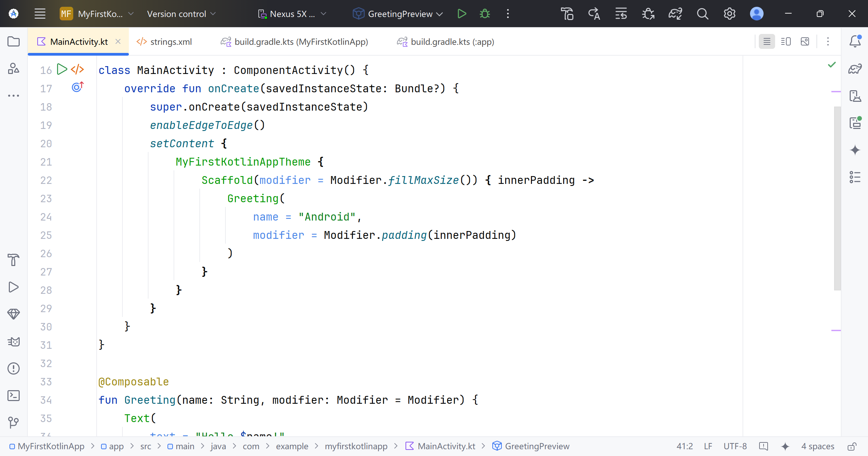The height and width of the screenshot is (456, 868).
Task: Open Resource Manager sidebar icon
Action: [x=14, y=69]
